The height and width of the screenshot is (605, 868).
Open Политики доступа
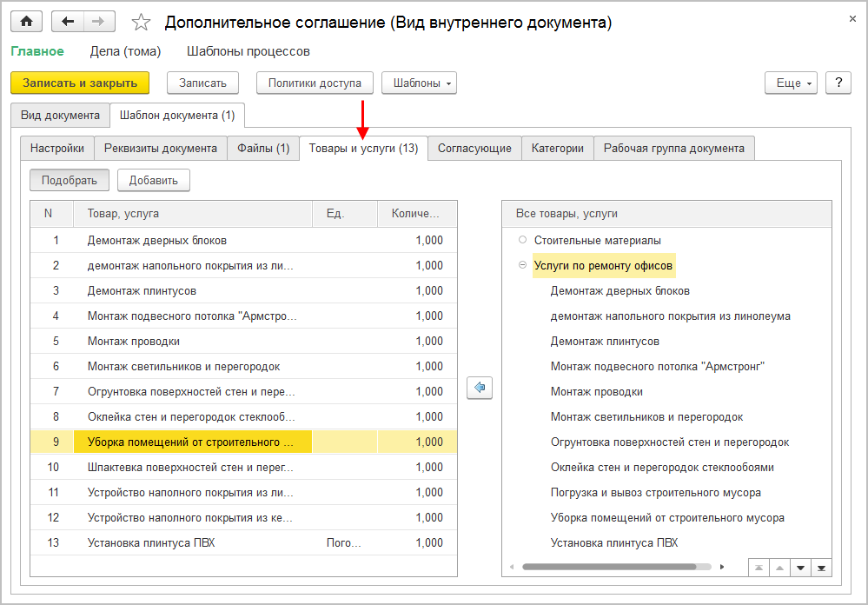tap(315, 83)
